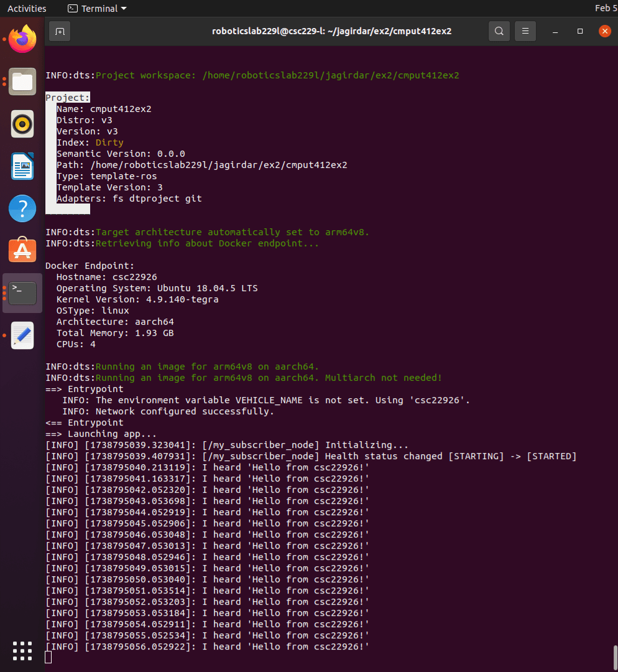This screenshot has height=672, width=618.
Task: Show Applications grid
Action: [22, 650]
